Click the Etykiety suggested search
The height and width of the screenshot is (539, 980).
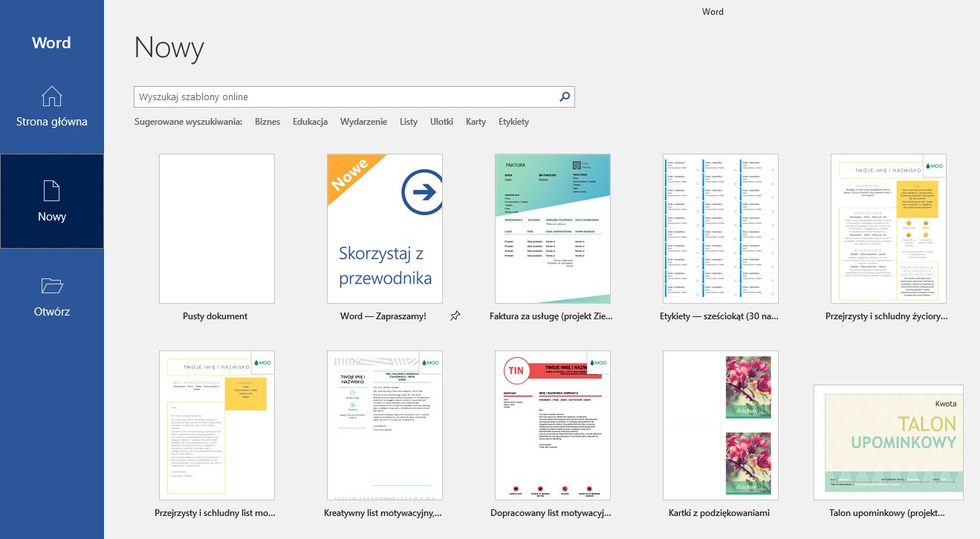coord(513,121)
